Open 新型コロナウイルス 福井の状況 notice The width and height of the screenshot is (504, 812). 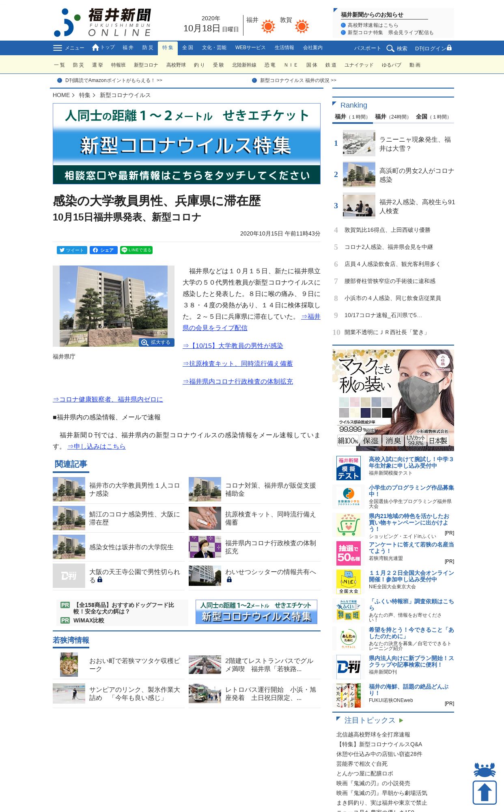pyautogui.click(x=298, y=80)
